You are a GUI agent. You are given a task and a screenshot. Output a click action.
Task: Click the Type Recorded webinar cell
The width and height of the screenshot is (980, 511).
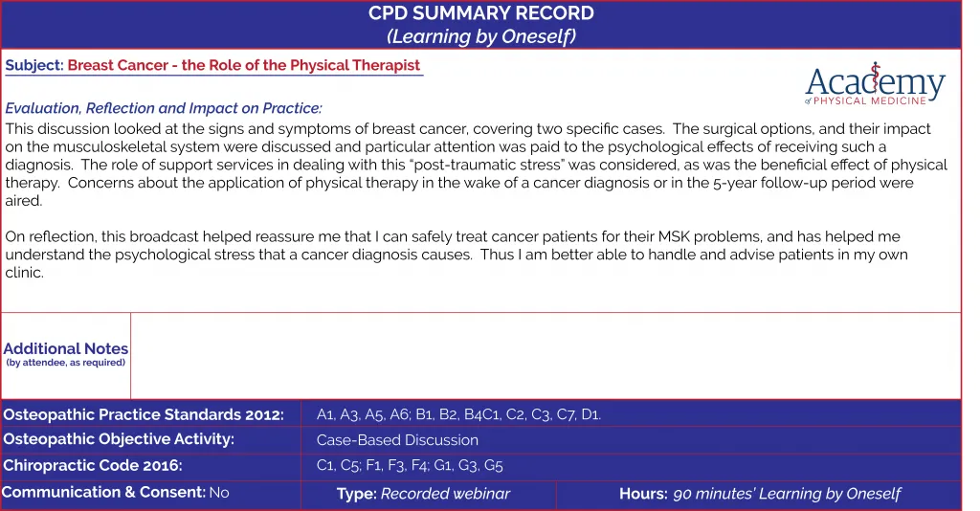point(429,496)
